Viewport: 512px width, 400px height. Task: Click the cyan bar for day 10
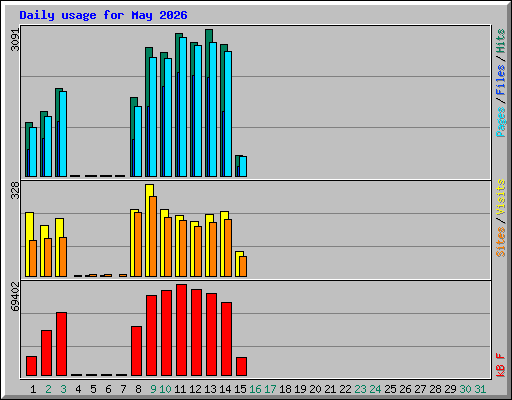pos(168,117)
